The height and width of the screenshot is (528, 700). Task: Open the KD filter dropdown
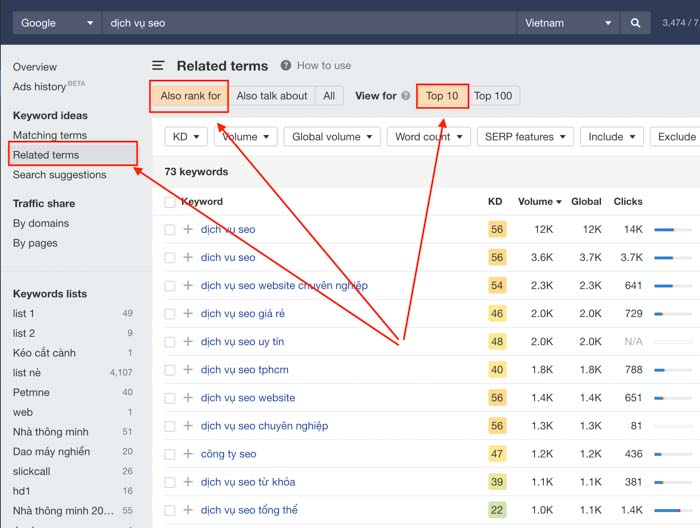coord(186,137)
